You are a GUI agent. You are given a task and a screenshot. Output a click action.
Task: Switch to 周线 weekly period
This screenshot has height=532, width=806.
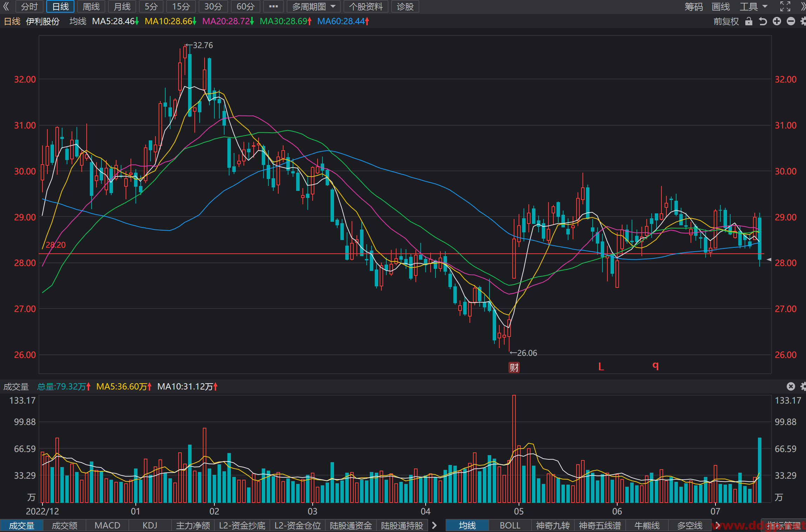pyautogui.click(x=91, y=6)
